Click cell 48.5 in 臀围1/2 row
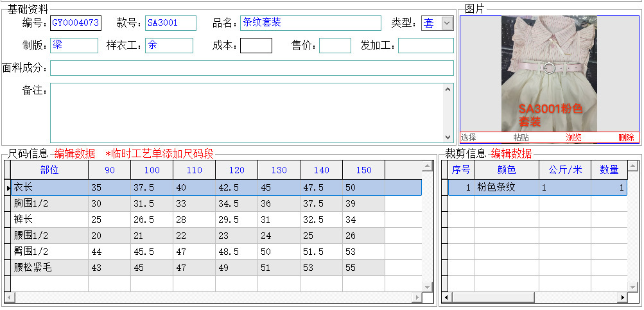Viewport: 644px width, 310px height. pyautogui.click(x=236, y=252)
